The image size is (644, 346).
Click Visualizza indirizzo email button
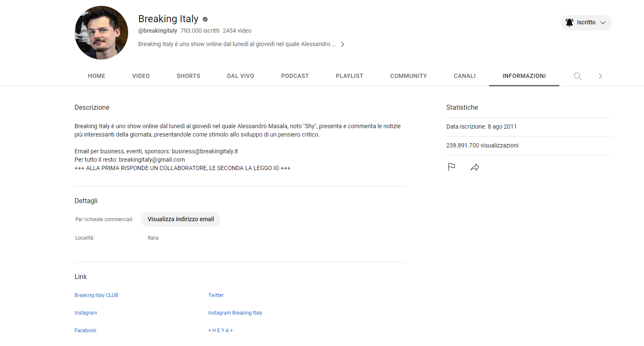(180, 219)
